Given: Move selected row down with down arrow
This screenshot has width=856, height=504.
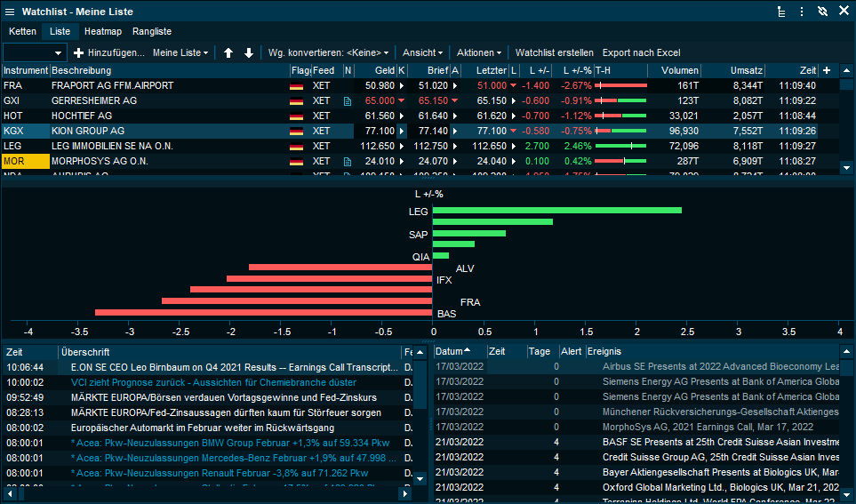Looking at the screenshot, I should [249, 53].
